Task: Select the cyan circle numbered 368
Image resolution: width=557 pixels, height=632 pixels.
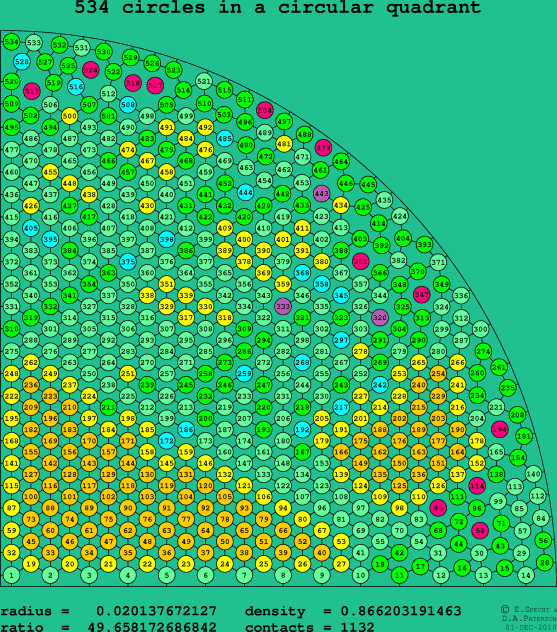Action: coord(302,273)
